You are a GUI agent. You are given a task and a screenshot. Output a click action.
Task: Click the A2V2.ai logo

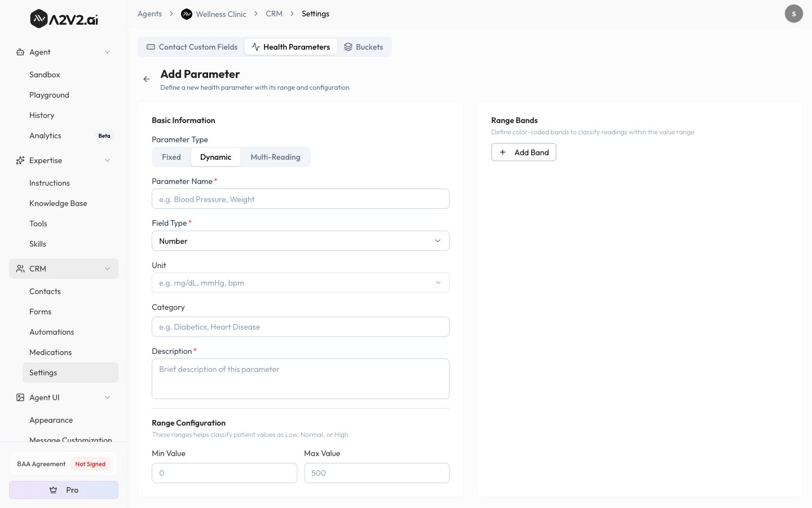[64, 19]
